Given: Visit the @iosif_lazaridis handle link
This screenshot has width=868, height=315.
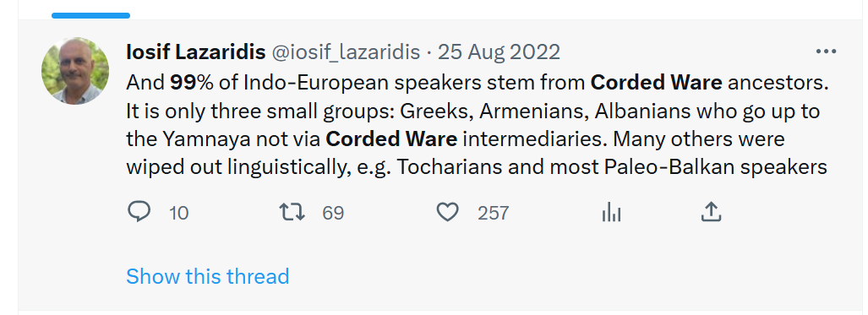Looking at the screenshot, I should (x=345, y=52).
